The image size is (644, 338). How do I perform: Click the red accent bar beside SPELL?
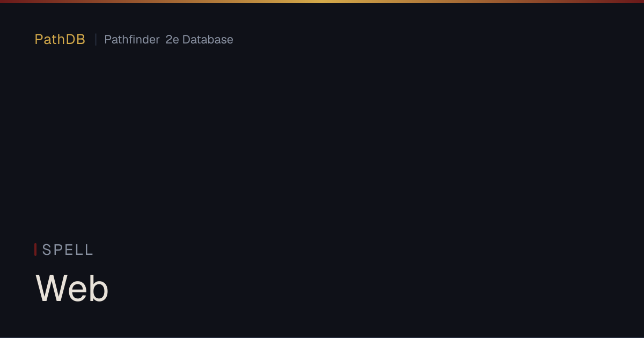[35, 249]
